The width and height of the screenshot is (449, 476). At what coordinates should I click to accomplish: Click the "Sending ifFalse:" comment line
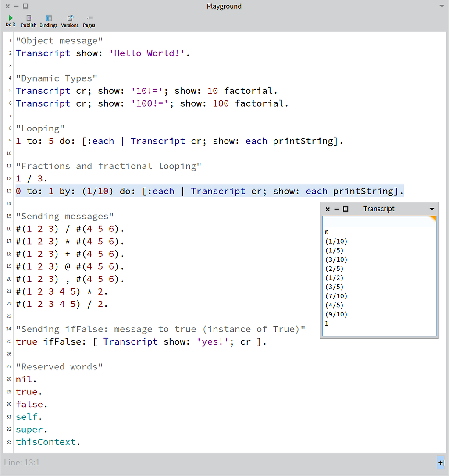[x=161, y=329]
